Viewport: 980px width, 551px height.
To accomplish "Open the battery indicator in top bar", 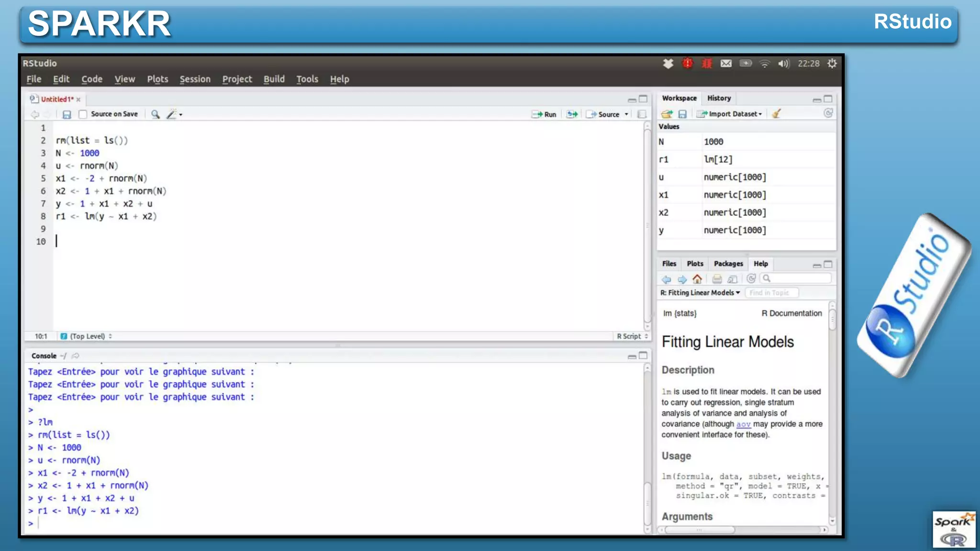I will (746, 63).
